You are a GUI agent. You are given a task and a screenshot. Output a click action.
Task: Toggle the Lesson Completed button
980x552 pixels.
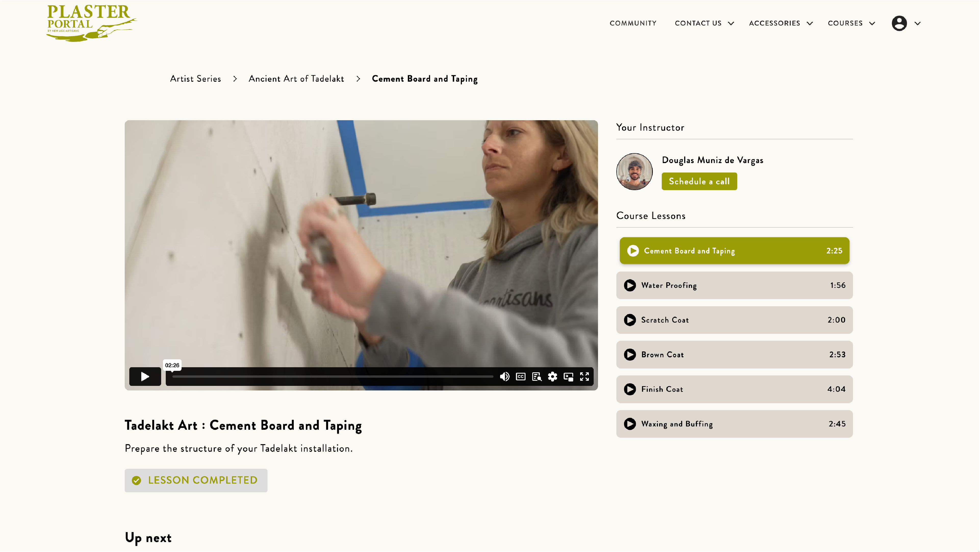196,480
